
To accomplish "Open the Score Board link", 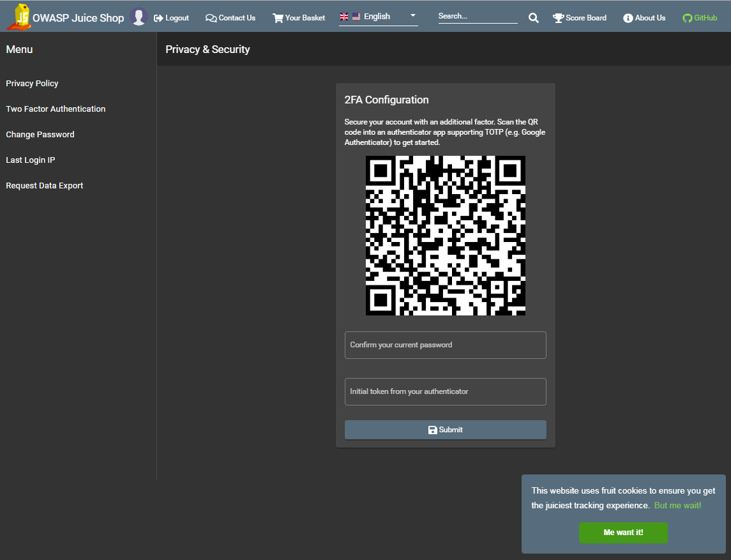I will click(x=580, y=18).
